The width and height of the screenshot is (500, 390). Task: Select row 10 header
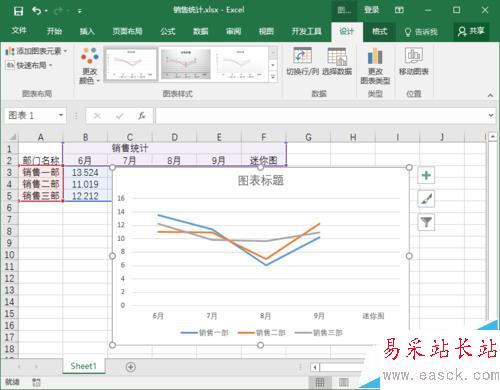tap(9, 255)
